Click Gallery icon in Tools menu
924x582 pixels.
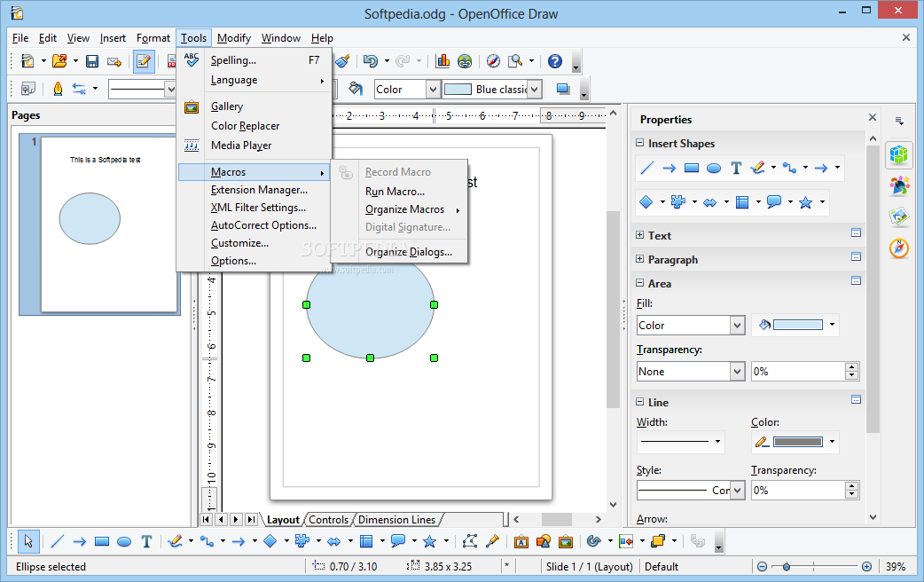tap(192, 106)
